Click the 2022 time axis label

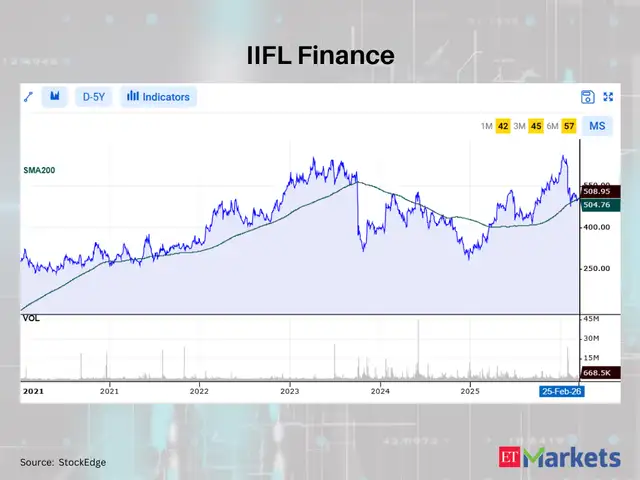pyautogui.click(x=199, y=391)
